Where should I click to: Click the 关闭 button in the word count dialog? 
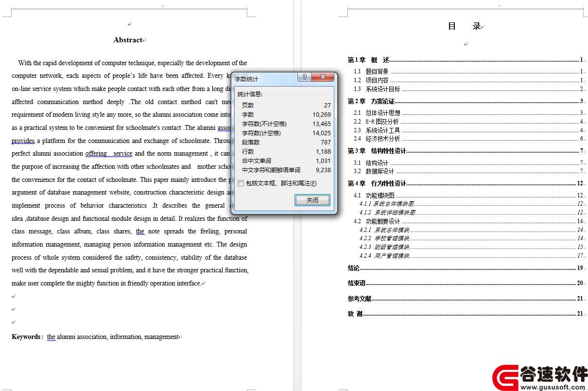[312, 200]
